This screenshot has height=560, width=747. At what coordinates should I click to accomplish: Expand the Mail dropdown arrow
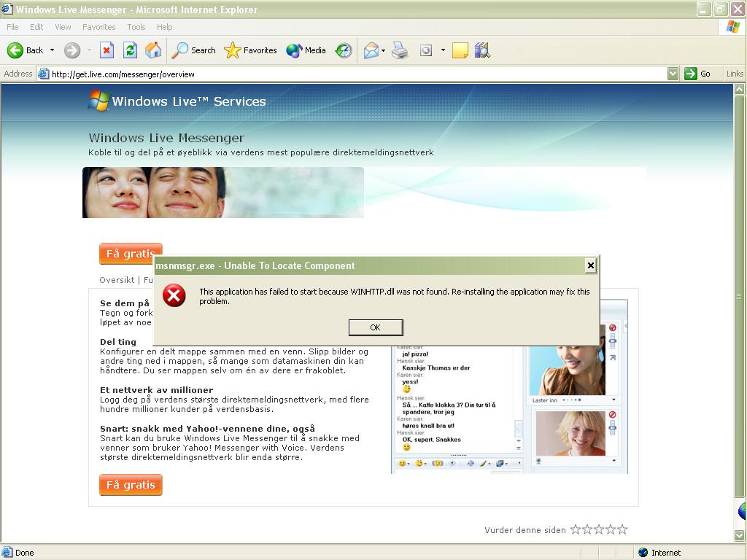click(384, 50)
